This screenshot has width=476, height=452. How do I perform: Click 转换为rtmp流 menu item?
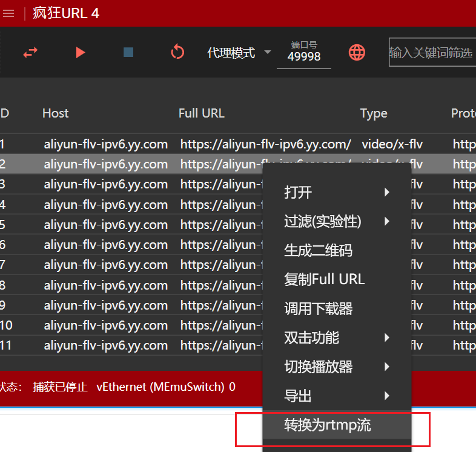tap(328, 425)
